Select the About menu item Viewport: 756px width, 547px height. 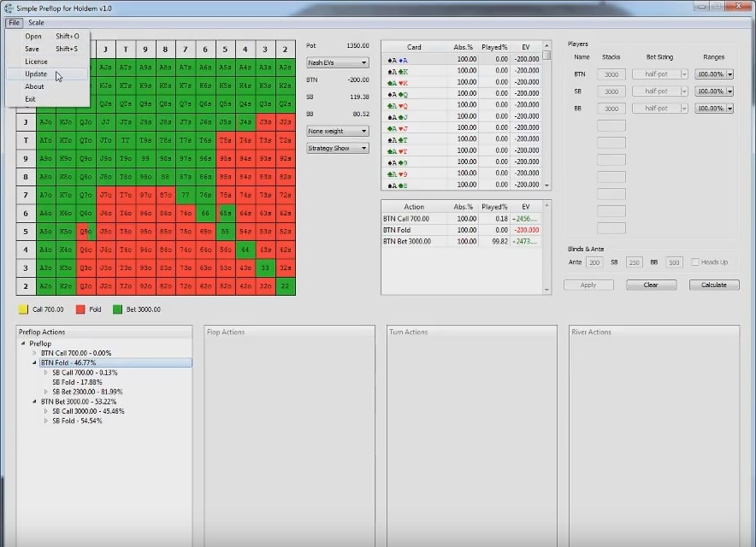pyautogui.click(x=34, y=86)
